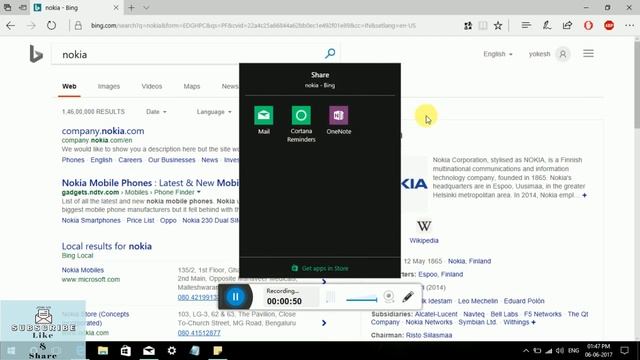Viewport: 640px width, 360px height.
Task: Open File Explorer in taskbar
Action: click(x=103, y=351)
